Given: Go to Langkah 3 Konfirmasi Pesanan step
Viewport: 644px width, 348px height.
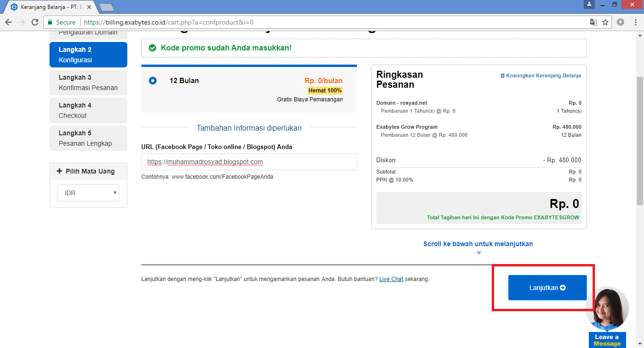Looking at the screenshot, I should [88, 83].
